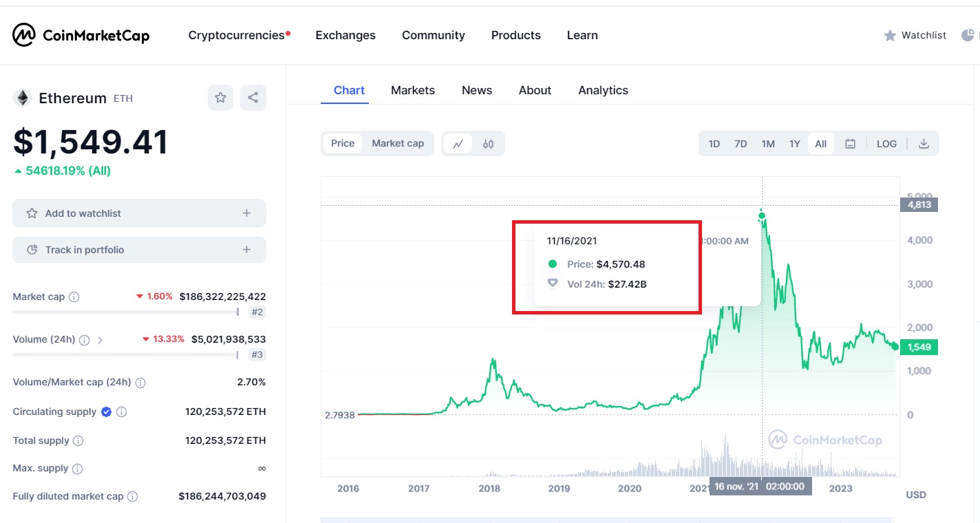Switch to the Chart tab
980x523 pixels.
[349, 90]
